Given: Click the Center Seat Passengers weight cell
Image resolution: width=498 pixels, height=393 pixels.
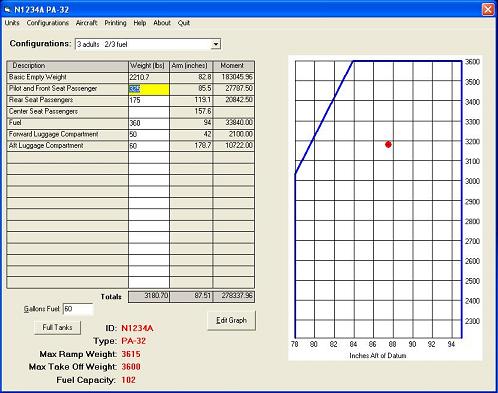Looking at the screenshot, I should [x=149, y=112].
